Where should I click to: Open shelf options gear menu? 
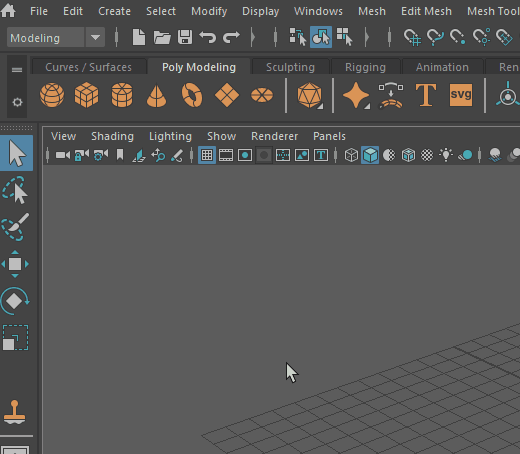17,102
